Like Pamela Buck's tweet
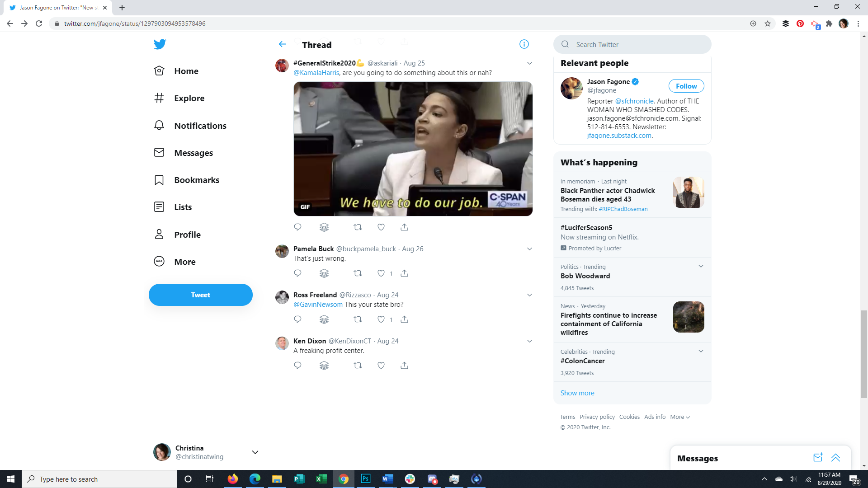The height and width of the screenshot is (488, 868). [x=381, y=273]
